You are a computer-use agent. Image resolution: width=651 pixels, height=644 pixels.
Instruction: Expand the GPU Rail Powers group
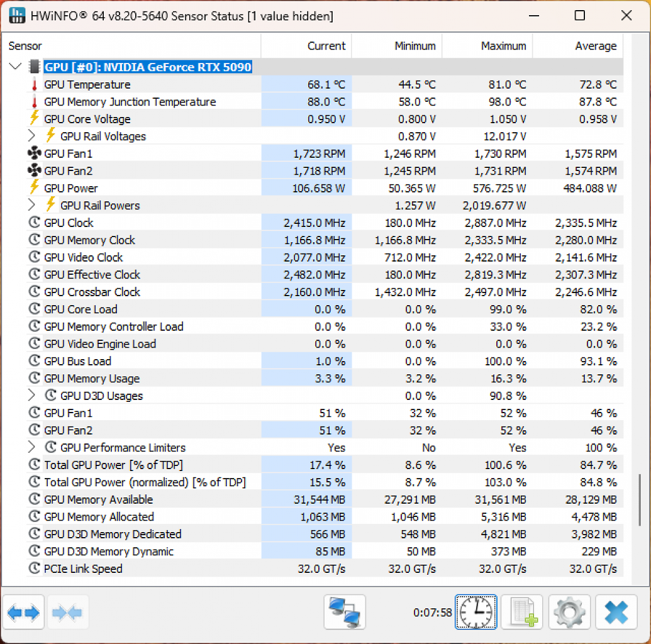click(31, 205)
